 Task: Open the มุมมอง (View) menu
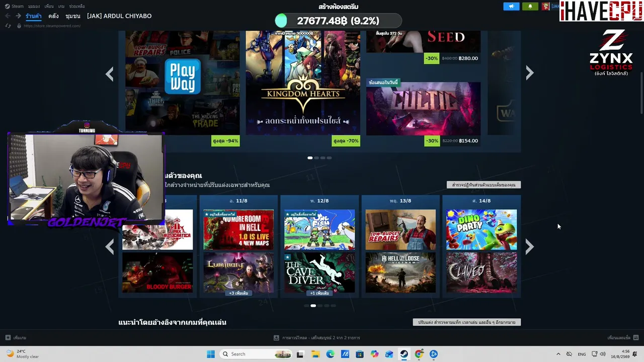click(x=34, y=7)
